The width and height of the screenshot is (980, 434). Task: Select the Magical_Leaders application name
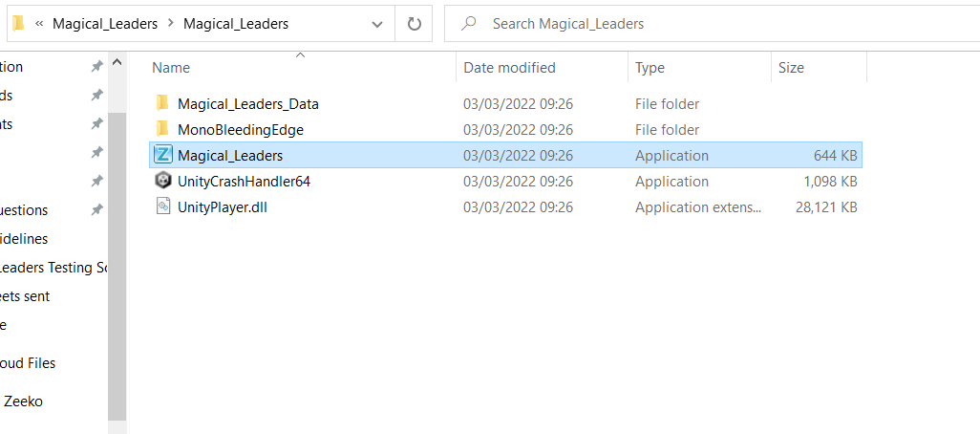(230, 156)
